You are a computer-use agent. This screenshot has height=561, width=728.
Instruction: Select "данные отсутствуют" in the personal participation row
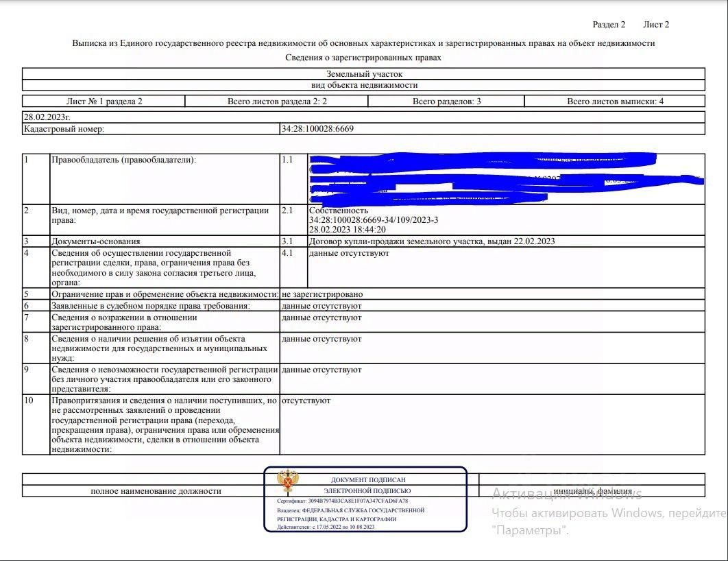coord(321,370)
